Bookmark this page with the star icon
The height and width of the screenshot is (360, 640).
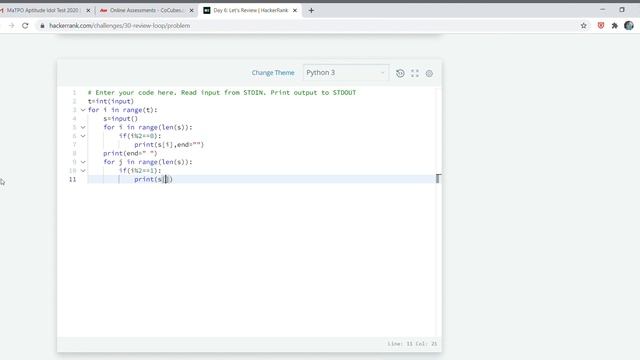coord(584,25)
